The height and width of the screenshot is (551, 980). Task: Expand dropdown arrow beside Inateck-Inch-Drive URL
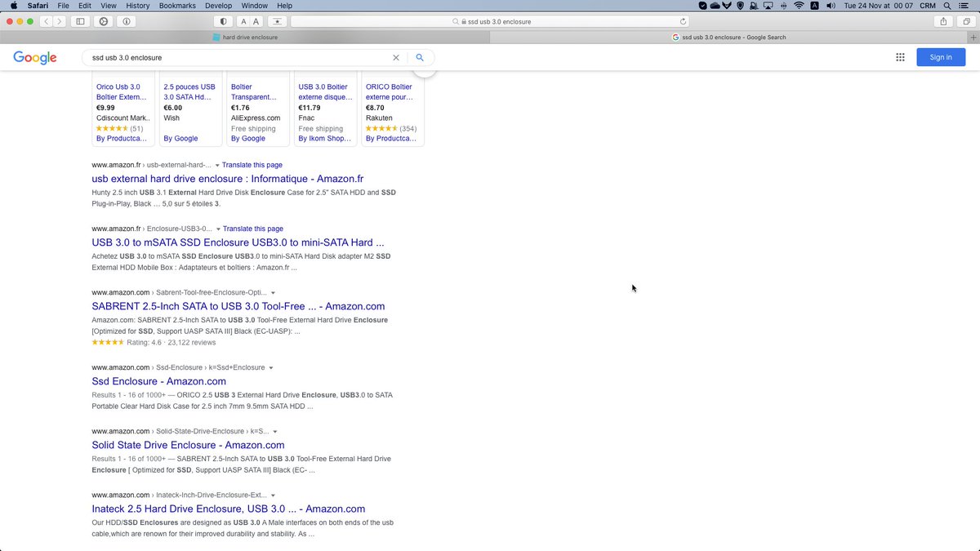coord(274,495)
